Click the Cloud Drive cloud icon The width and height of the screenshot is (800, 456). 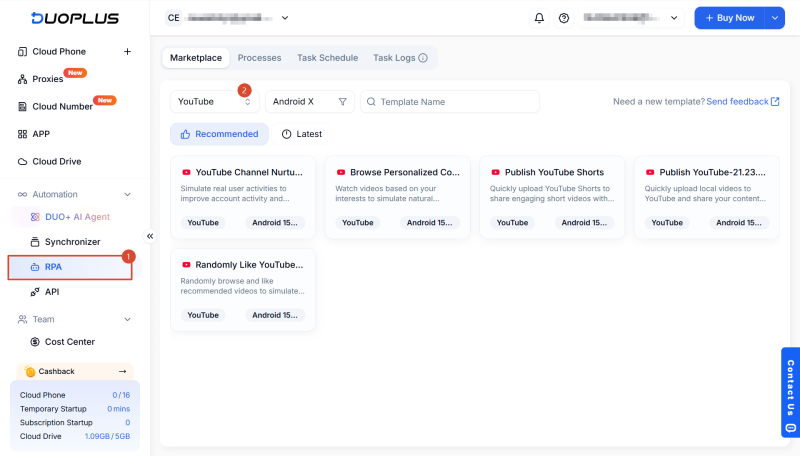click(22, 162)
